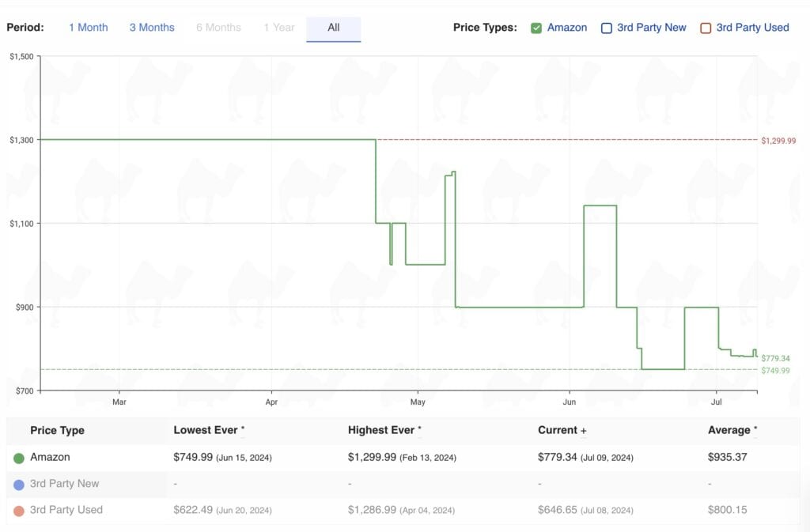Image resolution: width=810 pixels, height=532 pixels.
Task: Click the orange 3rd Party Used dot
Action: (x=19, y=511)
